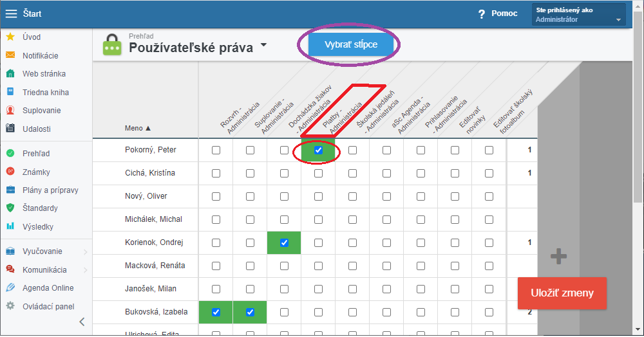
Task: Uncheck Dochádzka žiakov for Korienok, Ondrej
Action: click(284, 242)
